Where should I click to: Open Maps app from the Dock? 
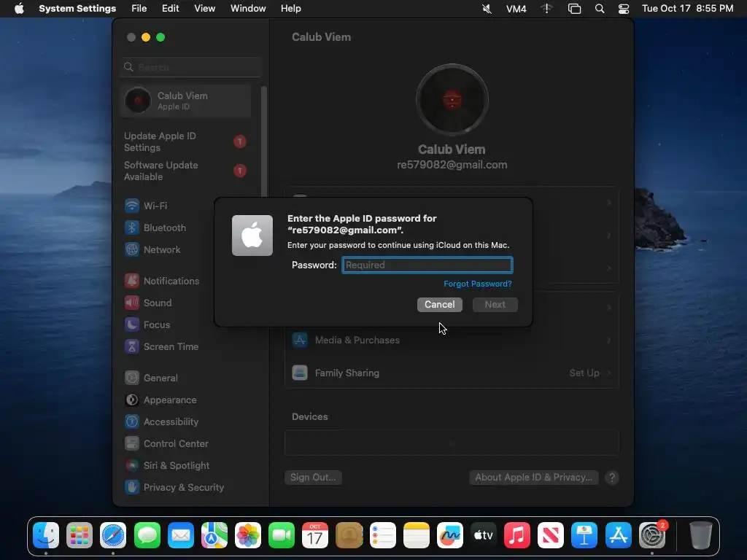point(214,535)
